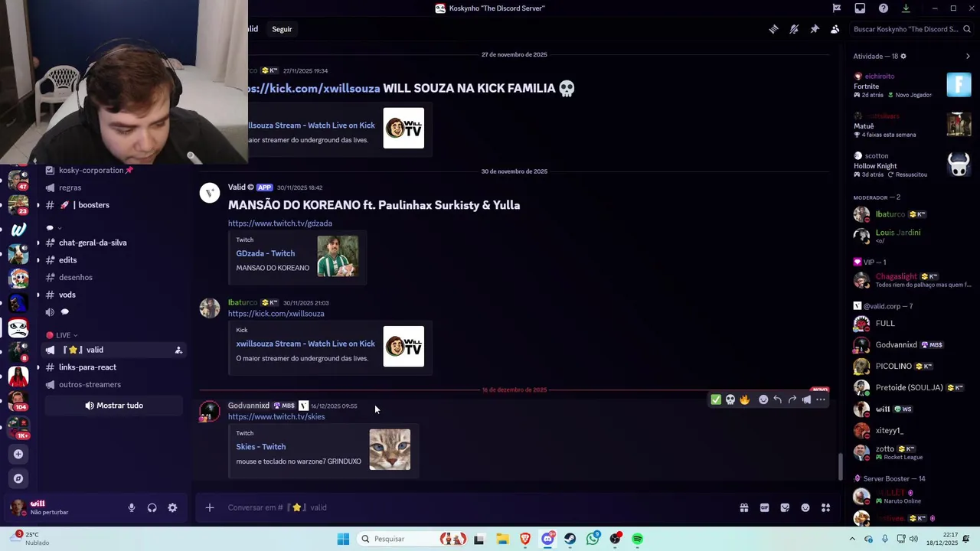Open activity settings gear beside Atividade
The height and width of the screenshot is (551, 980).
click(x=903, y=56)
